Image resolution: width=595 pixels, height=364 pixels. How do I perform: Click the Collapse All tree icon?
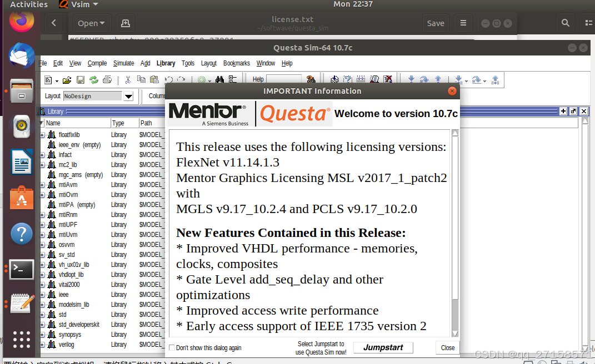click(232, 79)
